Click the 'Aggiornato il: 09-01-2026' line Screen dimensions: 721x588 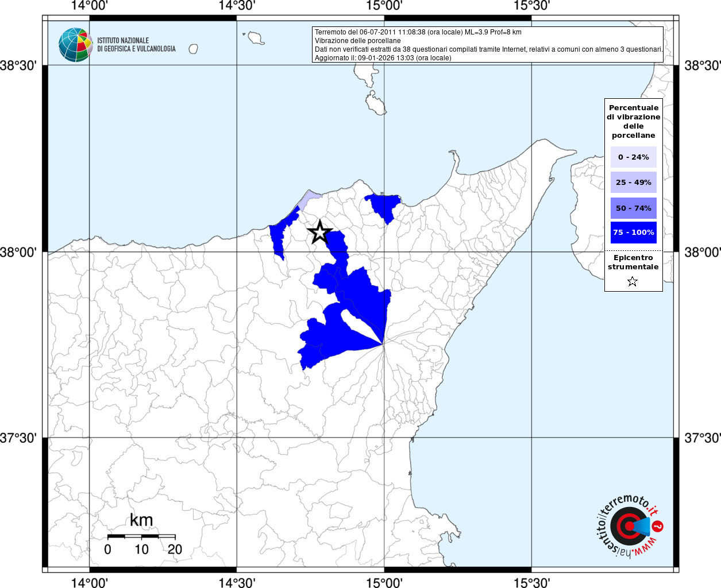pos(383,58)
